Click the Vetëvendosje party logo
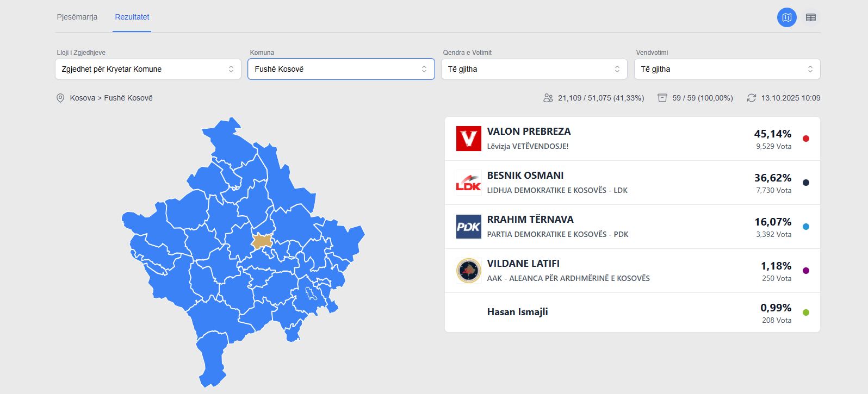This screenshot has height=394, width=868. [x=468, y=139]
